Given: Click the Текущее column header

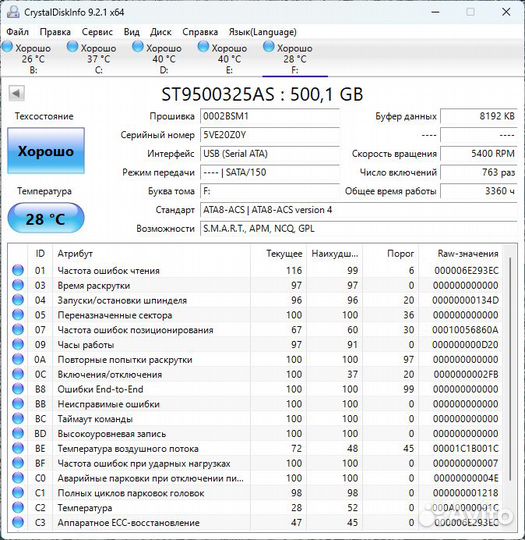Looking at the screenshot, I should 279,254.
